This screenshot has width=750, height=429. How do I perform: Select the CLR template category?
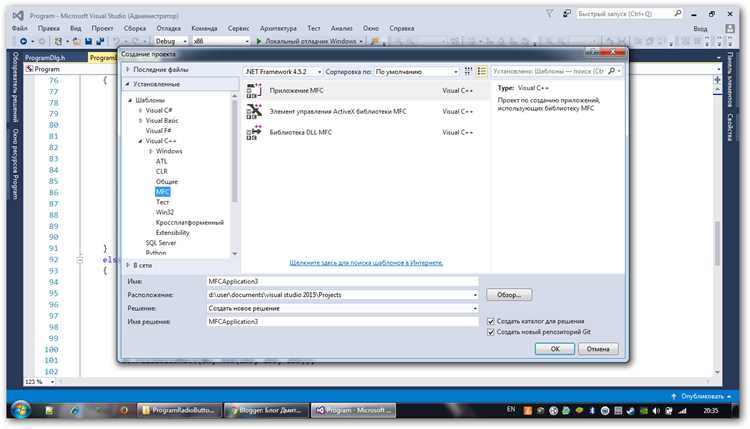(x=162, y=171)
